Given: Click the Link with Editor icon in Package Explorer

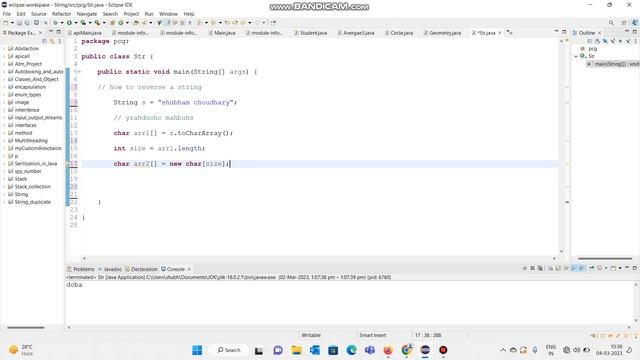Looking at the screenshot, I should (x=51, y=41).
